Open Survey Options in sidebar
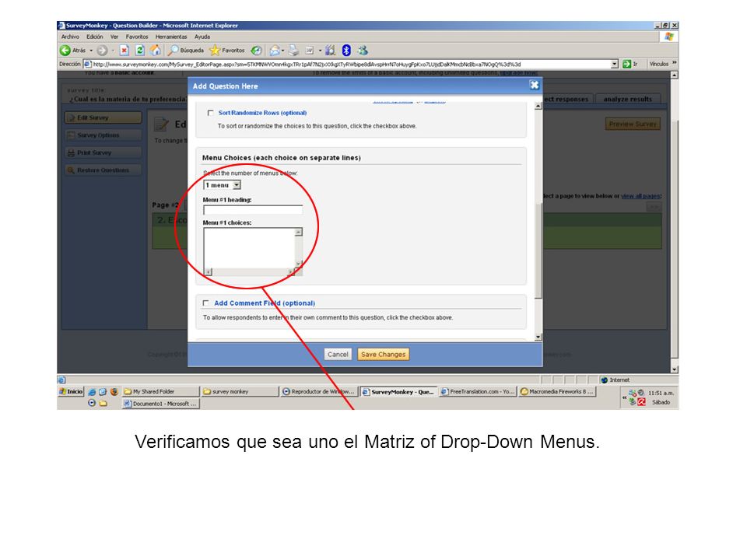Viewport: 747px width, 560px height. coord(103,135)
